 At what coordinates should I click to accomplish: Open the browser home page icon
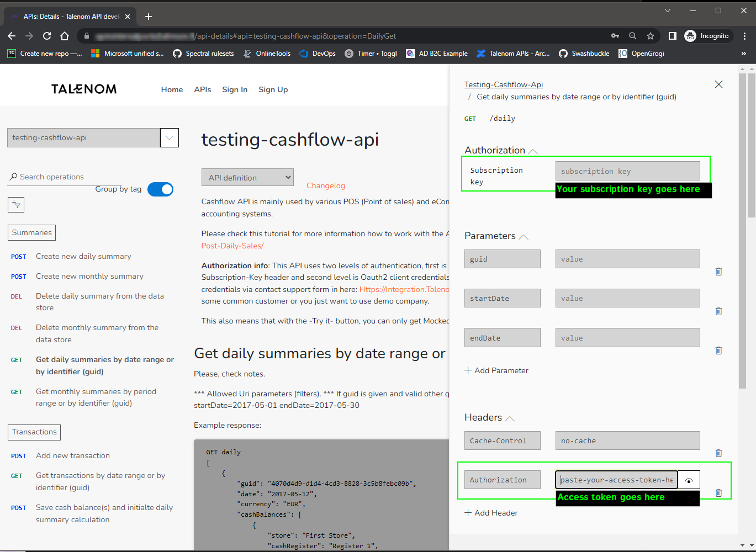click(x=65, y=36)
